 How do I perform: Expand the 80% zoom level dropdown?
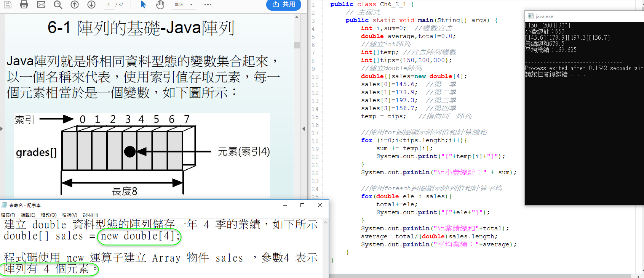[x=191, y=5]
